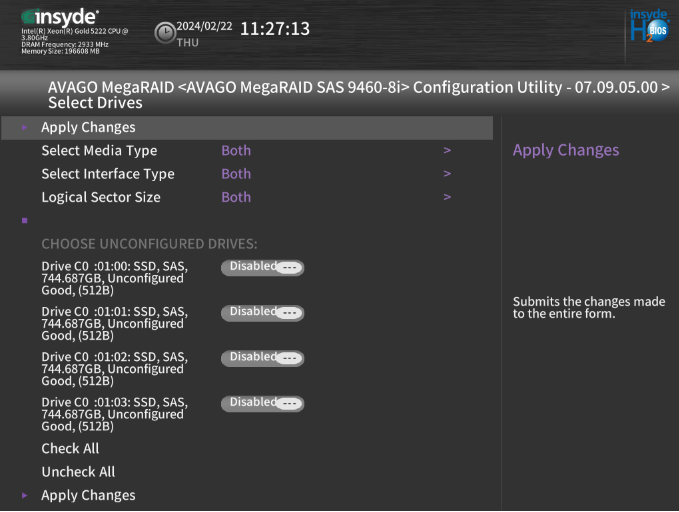This screenshot has height=512, width=679.
Task: Toggle Drive C0 :01:00 Disabled switch
Action: [x=262, y=267]
